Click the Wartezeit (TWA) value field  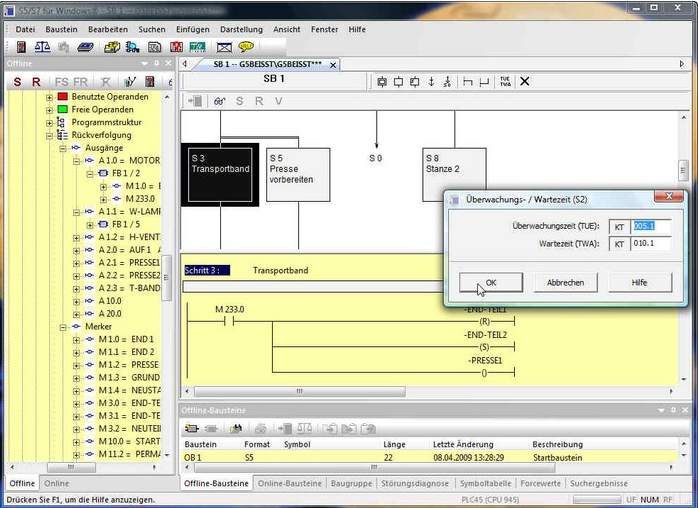[651, 244]
